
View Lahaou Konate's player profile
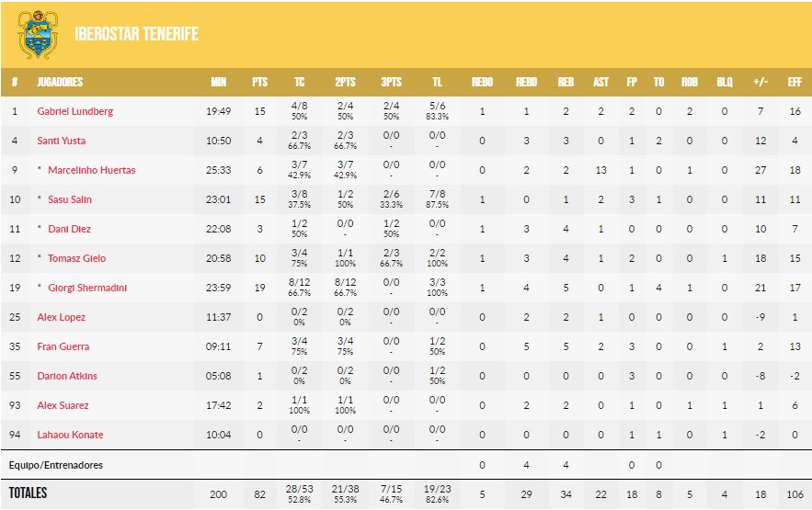70,435
